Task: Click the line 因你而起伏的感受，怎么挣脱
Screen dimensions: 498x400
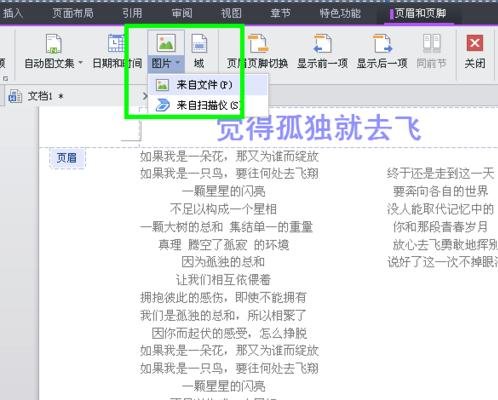Action: pyautogui.click(x=229, y=333)
